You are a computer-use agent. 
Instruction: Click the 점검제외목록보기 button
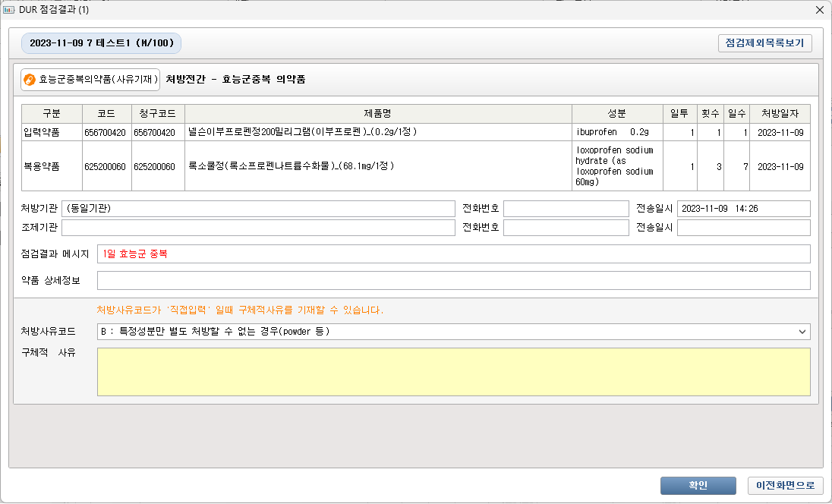tap(764, 43)
